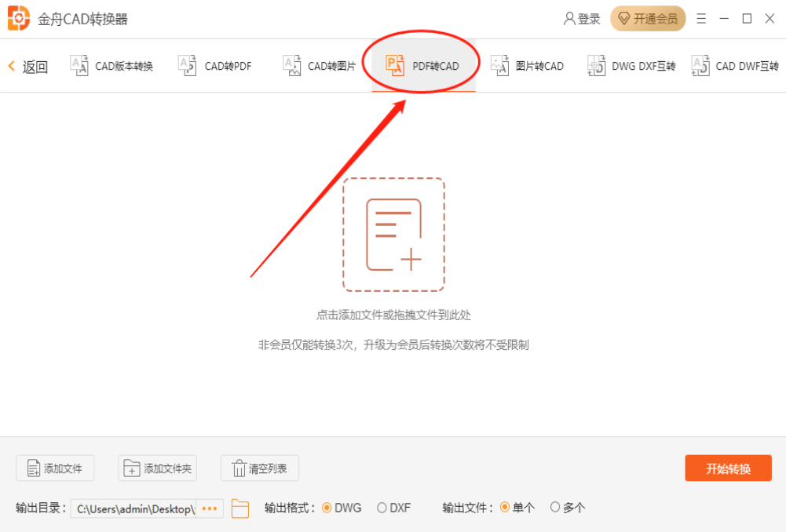Select 多个 output file option
Viewport: 786px width, 532px height.
point(555,508)
